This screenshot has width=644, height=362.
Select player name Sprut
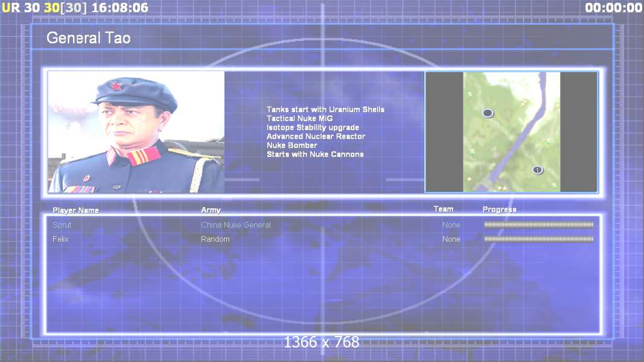click(62, 225)
